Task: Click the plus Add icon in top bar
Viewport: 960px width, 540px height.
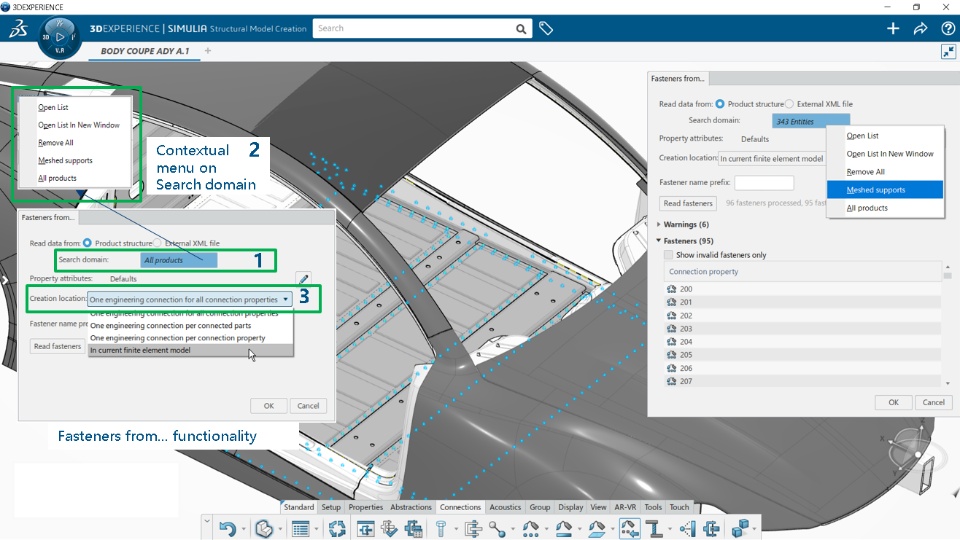Action: coord(893,28)
